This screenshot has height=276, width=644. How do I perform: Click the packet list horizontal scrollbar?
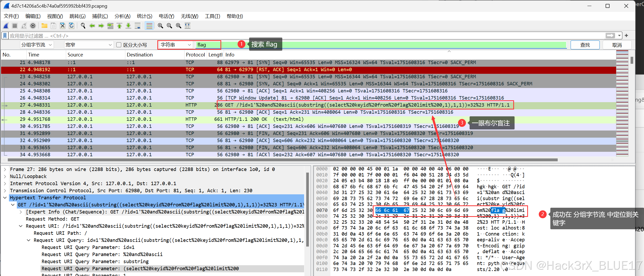(x=283, y=160)
